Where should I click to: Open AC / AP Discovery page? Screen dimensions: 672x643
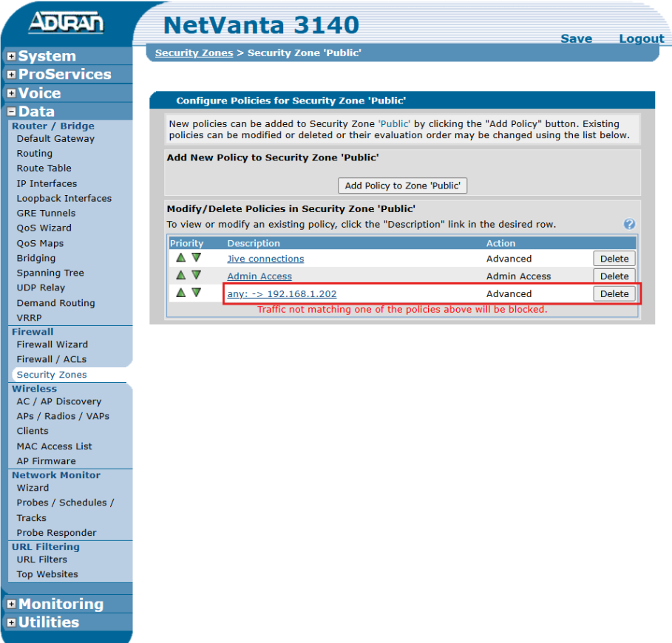coord(58,401)
